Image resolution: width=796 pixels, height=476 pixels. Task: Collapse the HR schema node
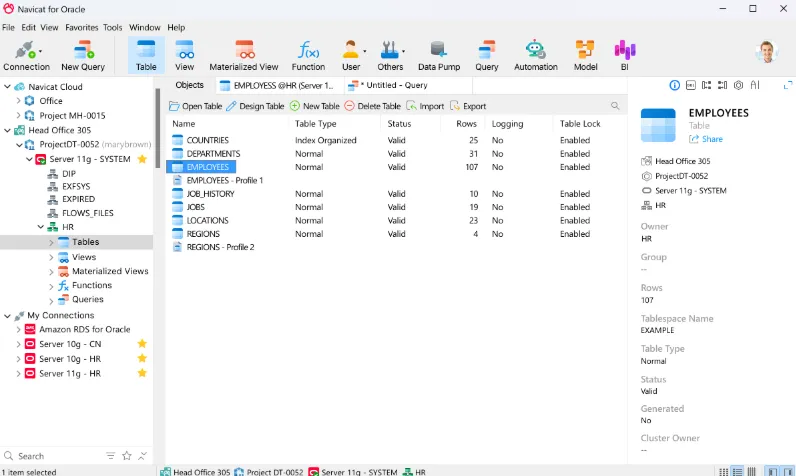point(41,227)
